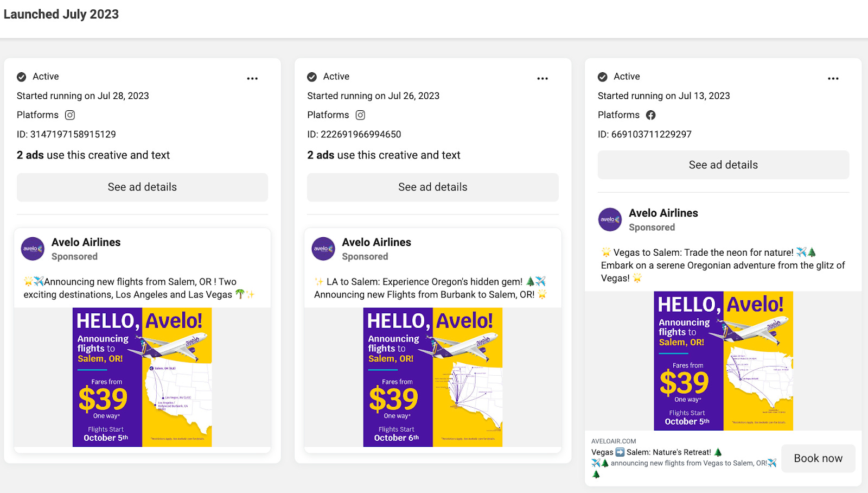
Task: Open the three-dot menu for the Jul 28 ad
Action: tap(252, 78)
